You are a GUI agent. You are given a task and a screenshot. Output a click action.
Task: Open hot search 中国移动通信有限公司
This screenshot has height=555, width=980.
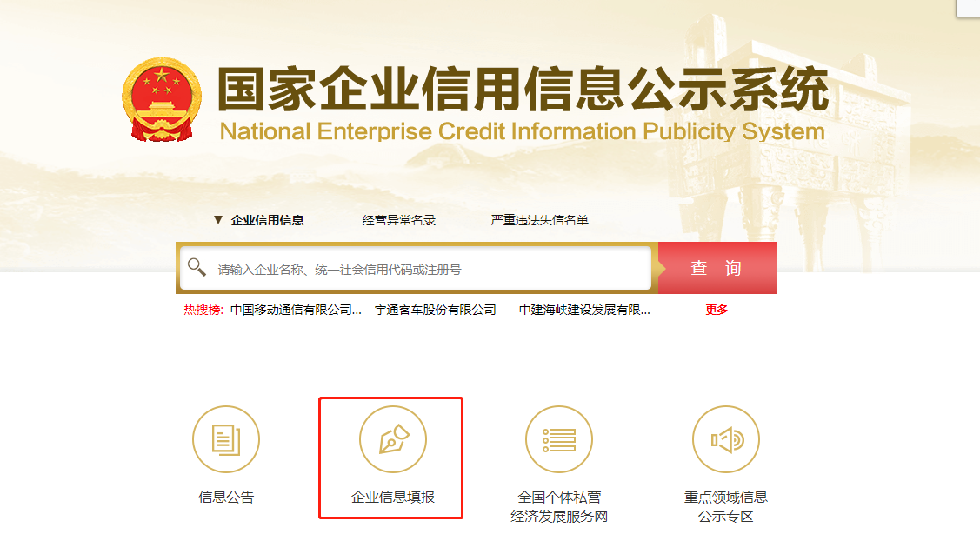(x=296, y=310)
